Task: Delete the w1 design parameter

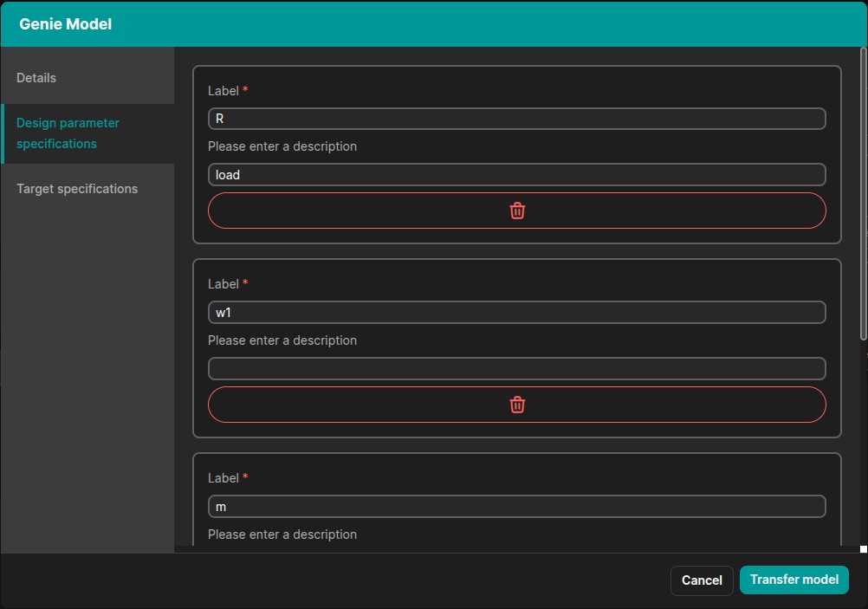Action: click(516, 405)
